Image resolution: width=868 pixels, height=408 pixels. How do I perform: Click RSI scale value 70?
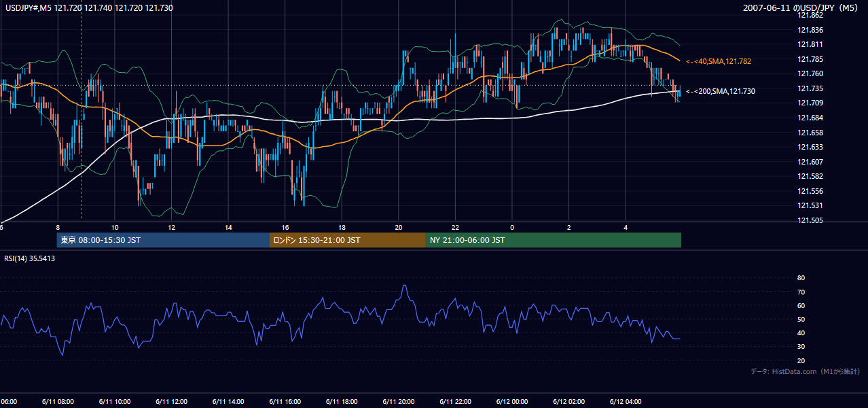pos(801,292)
